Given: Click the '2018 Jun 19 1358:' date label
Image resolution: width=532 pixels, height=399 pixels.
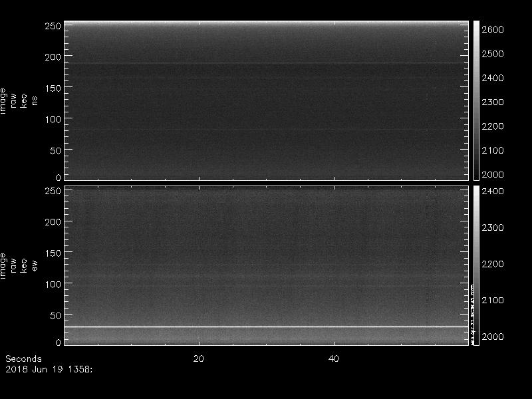Looking at the screenshot, I should pos(49,370).
